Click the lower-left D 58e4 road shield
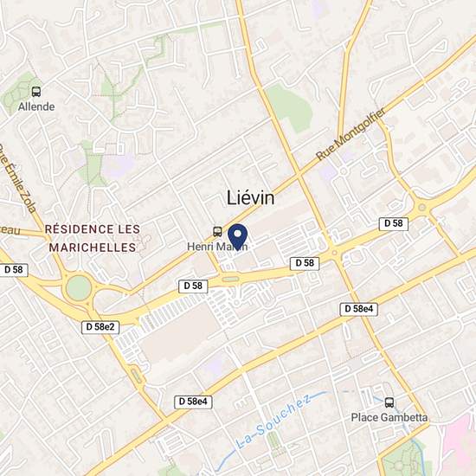 click(193, 402)
